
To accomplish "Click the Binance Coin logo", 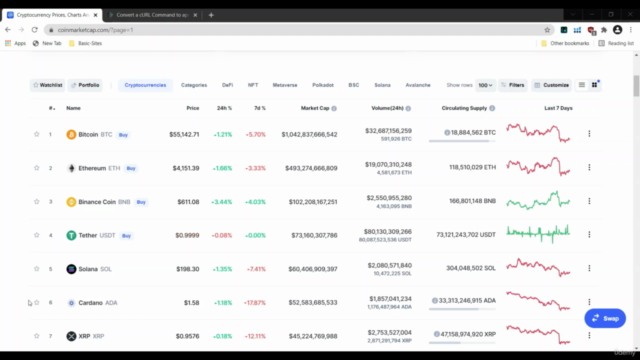I will click(71, 202).
